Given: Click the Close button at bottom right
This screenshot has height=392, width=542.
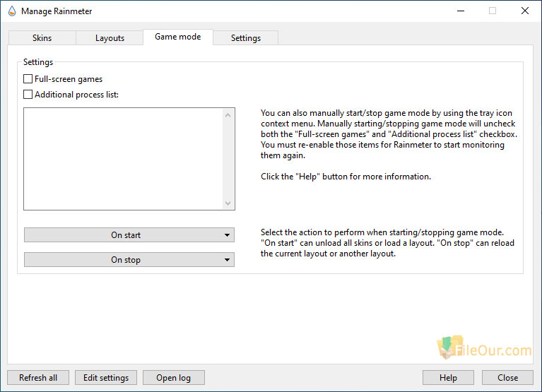Looking at the screenshot, I should point(507,377).
